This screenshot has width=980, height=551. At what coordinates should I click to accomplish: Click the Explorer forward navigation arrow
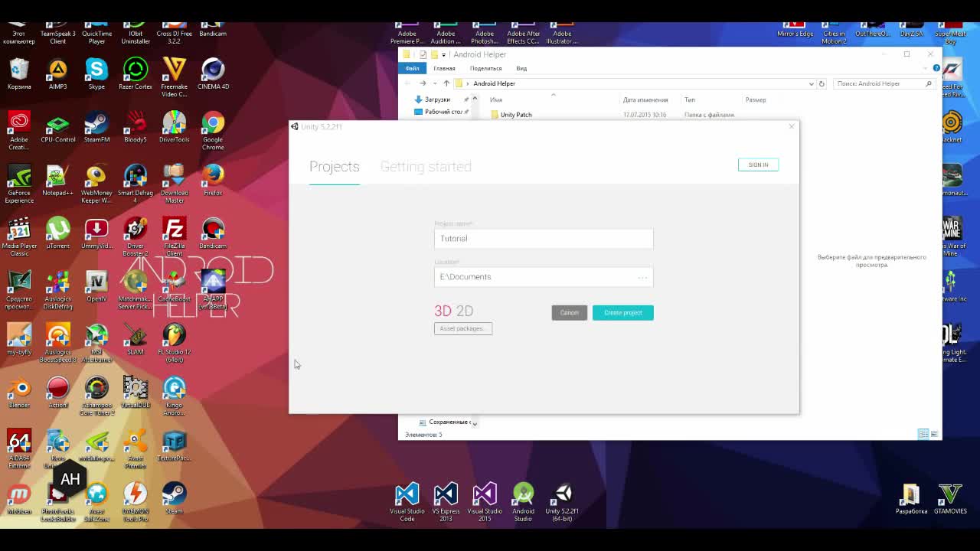click(422, 83)
